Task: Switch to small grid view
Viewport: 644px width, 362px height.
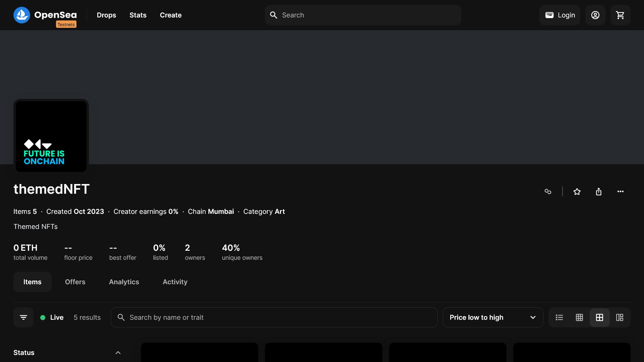Action: pyautogui.click(x=579, y=317)
